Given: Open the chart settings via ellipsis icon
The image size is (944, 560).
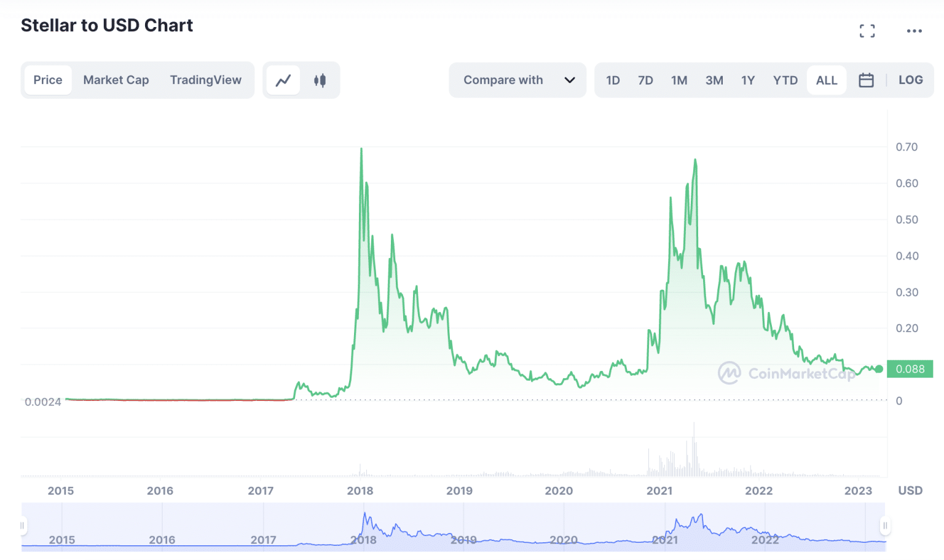Looking at the screenshot, I should point(914,31).
